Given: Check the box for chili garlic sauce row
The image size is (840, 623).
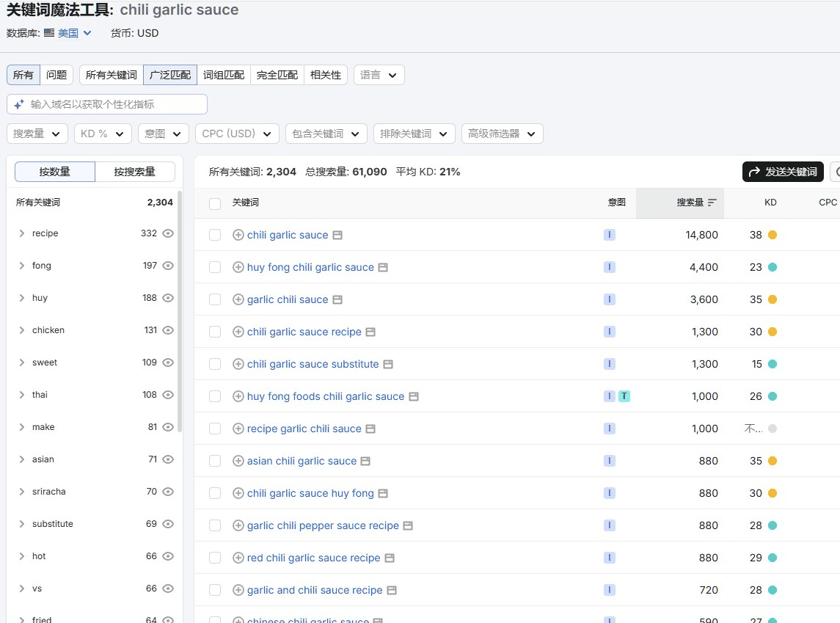Looking at the screenshot, I should (x=215, y=235).
